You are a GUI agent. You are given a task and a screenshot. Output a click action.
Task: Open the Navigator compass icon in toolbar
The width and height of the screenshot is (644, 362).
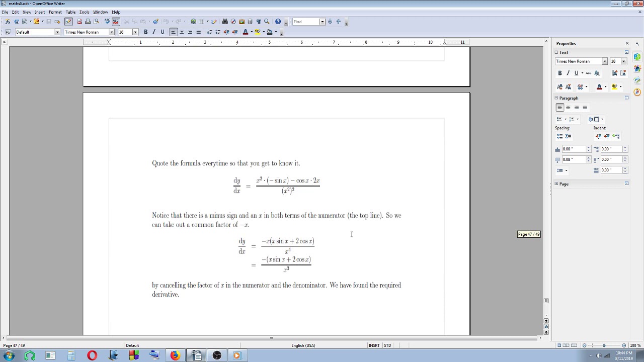point(233,22)
